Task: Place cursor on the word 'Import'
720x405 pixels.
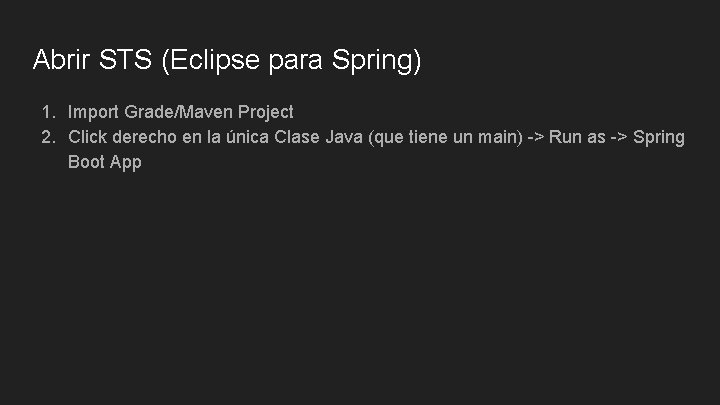Action: [x=93, y=112]
